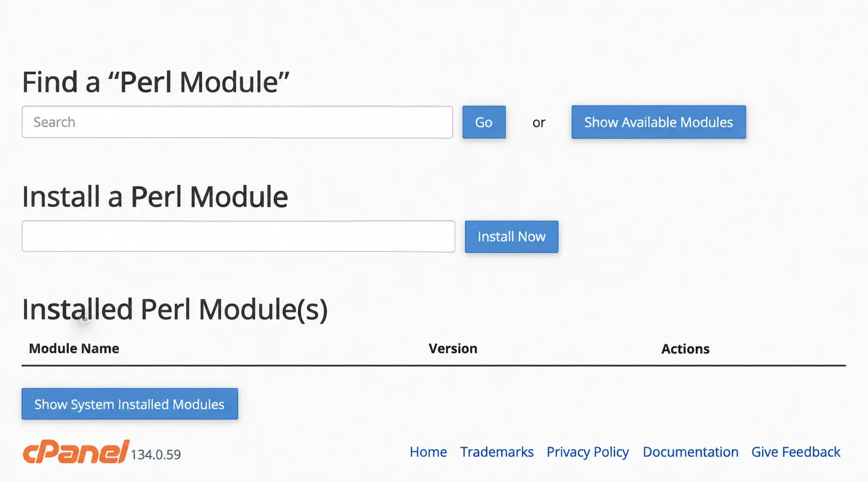868x482 pixels.
Task: Click the Install a Perl Module heading
Action: [155, 197]
